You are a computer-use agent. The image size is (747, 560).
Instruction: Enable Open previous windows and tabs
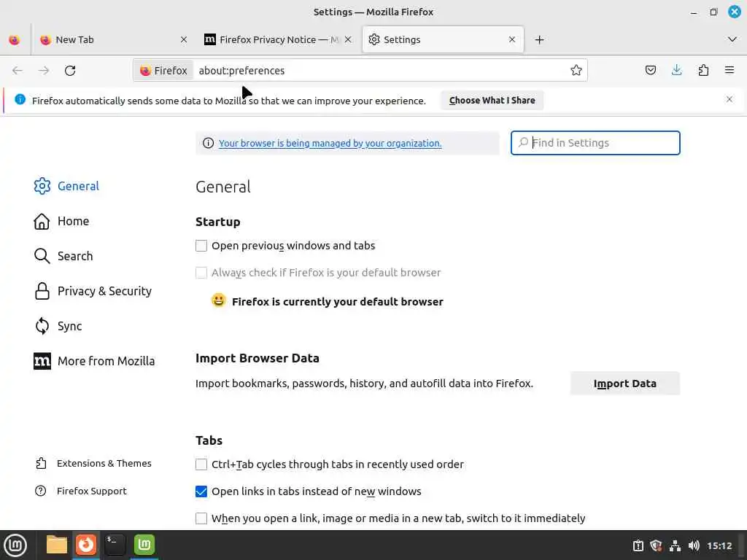pos(201,246)
